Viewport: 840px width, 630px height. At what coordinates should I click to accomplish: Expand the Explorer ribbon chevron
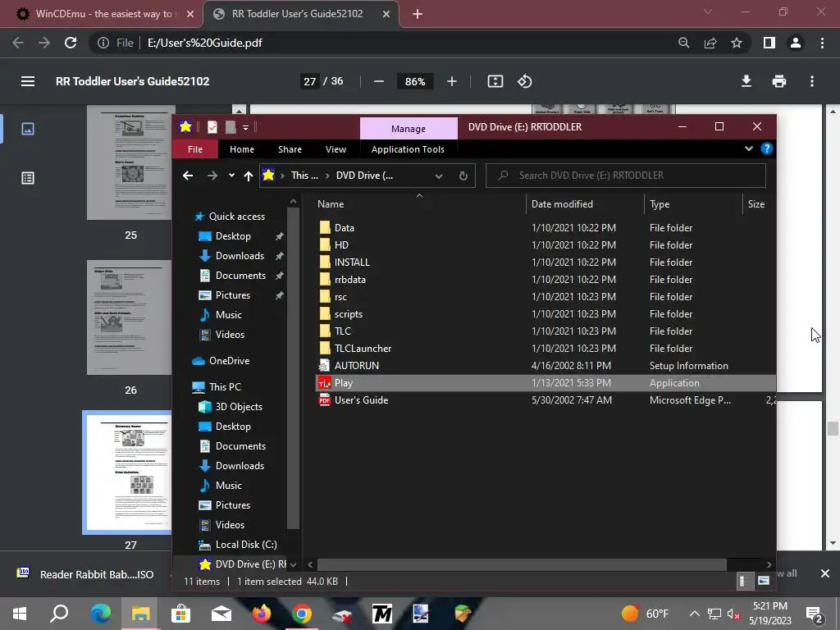(x=748, y=149)
